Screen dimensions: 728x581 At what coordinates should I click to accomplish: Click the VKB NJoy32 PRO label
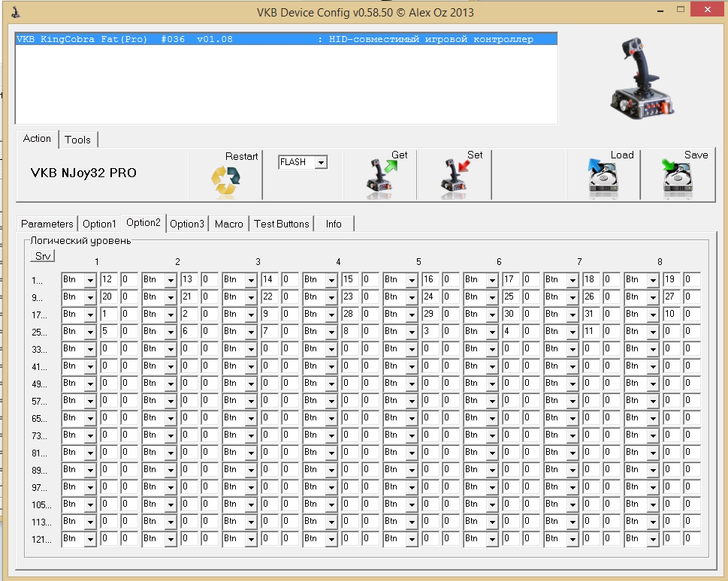coord(83,173)
